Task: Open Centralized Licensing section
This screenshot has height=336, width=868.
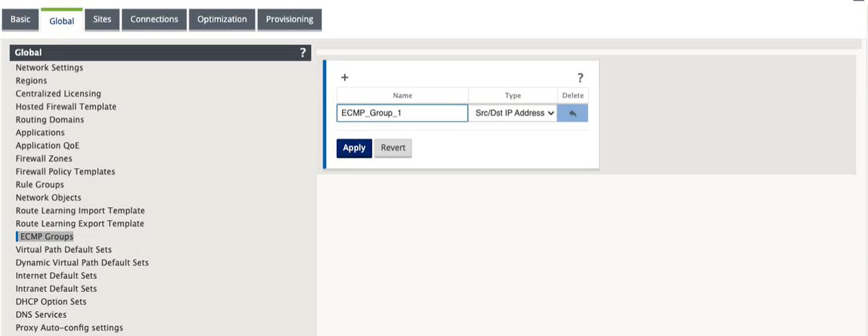Action: [x=58, y=94]
